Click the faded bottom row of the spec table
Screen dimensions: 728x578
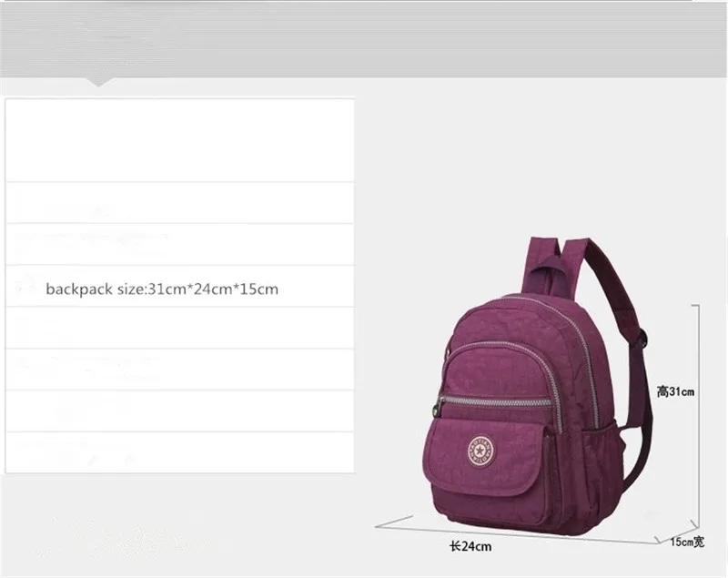click(179, 452)
